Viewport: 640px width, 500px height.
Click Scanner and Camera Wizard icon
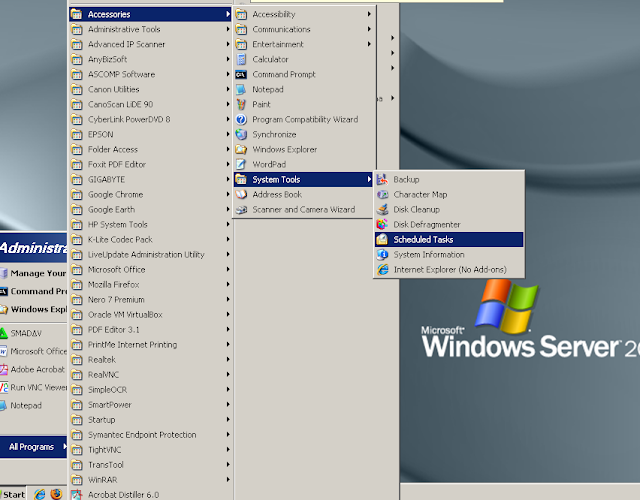click(x=241, y=209)
